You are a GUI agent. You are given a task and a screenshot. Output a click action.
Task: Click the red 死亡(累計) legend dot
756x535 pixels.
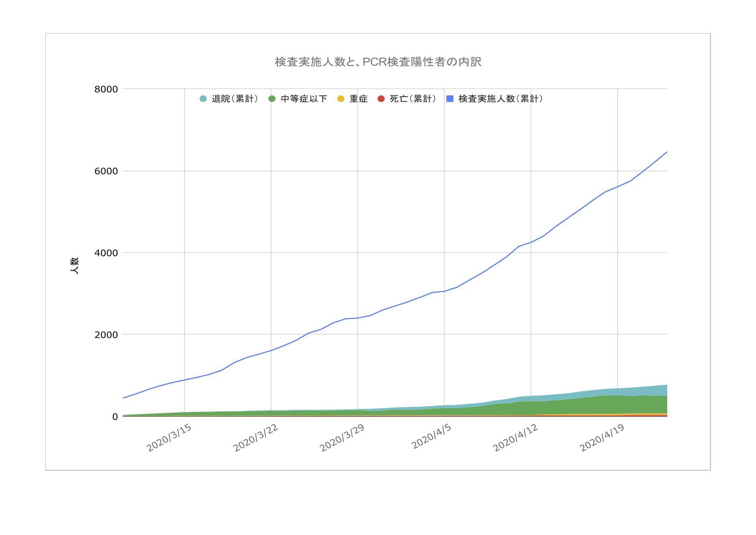pos(381,99)
